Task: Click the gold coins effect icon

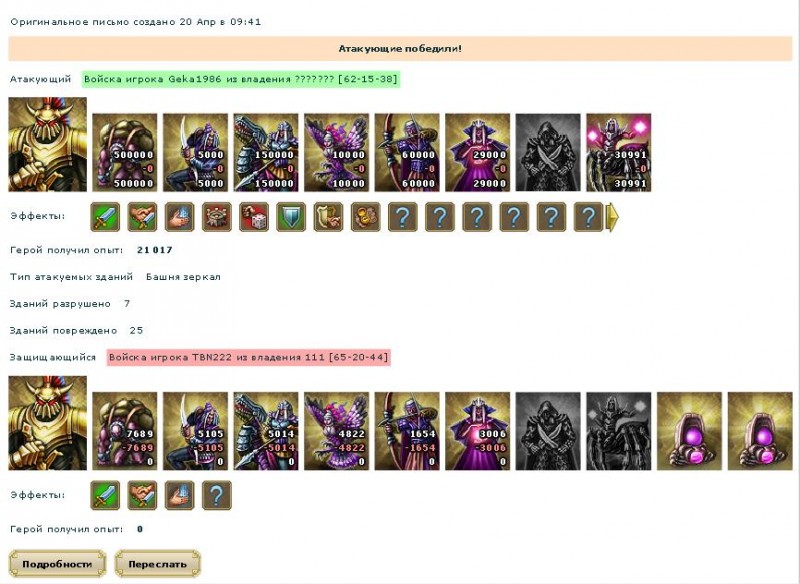Action: [366, 217]
